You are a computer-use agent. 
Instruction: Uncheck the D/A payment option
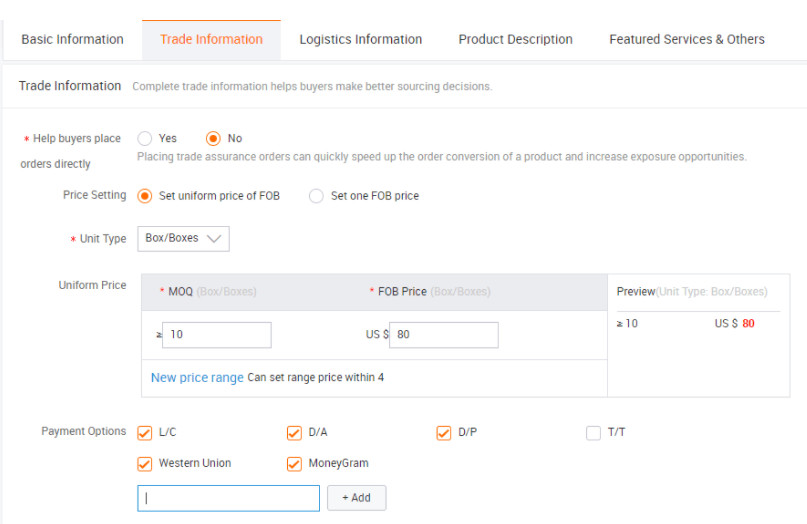[x=294, y=433]
